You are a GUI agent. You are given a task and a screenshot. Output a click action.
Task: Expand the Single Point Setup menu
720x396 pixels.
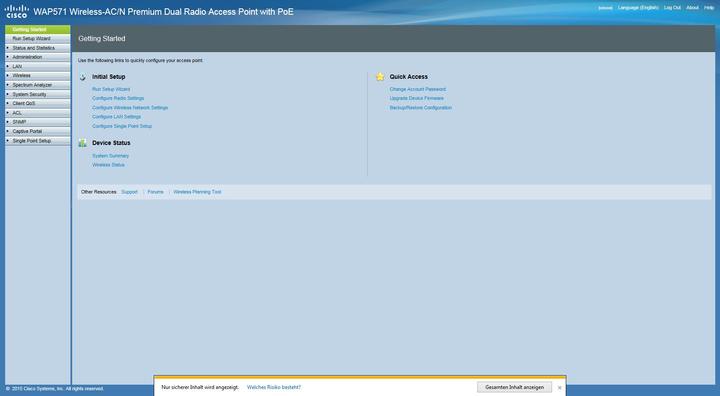[38, 141]
